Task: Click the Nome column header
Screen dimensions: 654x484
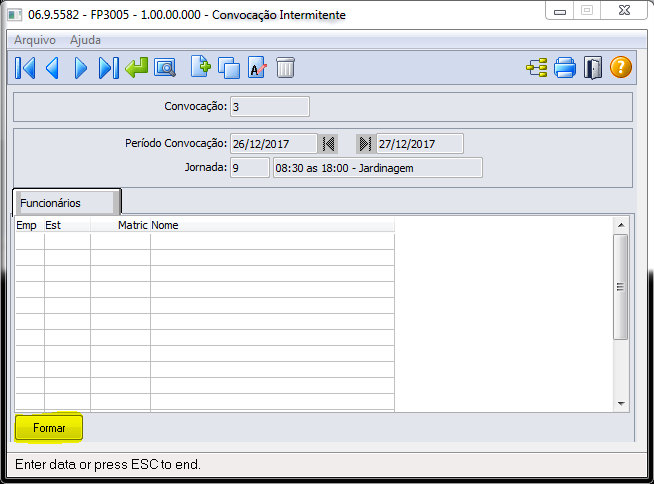Action: click(272, 225)
